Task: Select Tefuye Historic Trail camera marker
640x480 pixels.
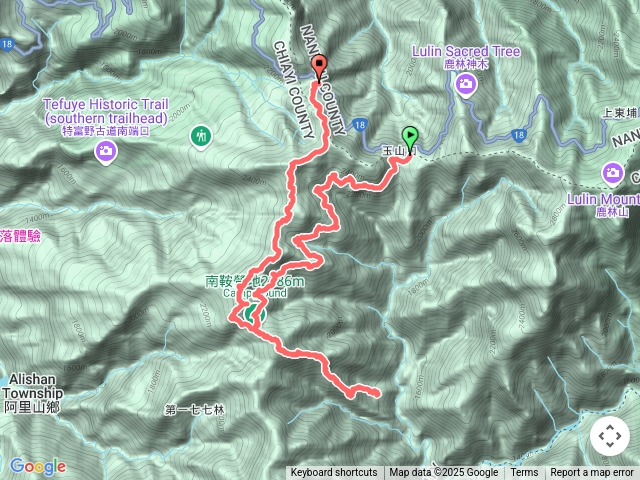Action: pos(106,153)
